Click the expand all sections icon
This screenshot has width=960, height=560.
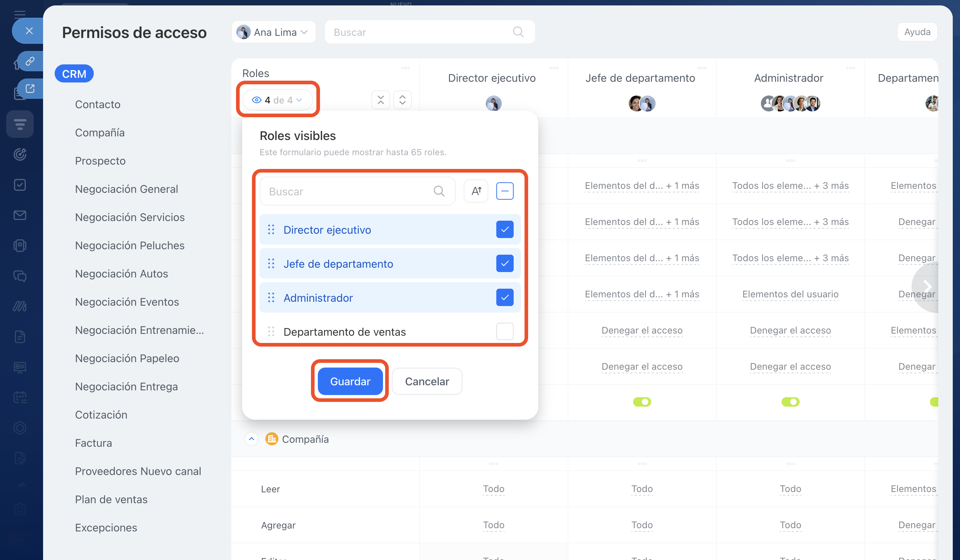(402, 100)
